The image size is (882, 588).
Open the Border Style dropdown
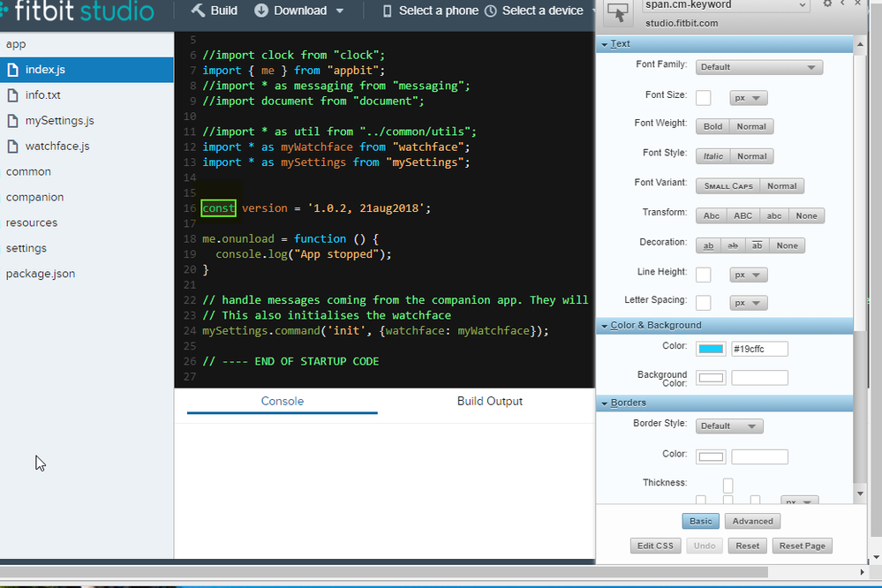click(729, 426)
